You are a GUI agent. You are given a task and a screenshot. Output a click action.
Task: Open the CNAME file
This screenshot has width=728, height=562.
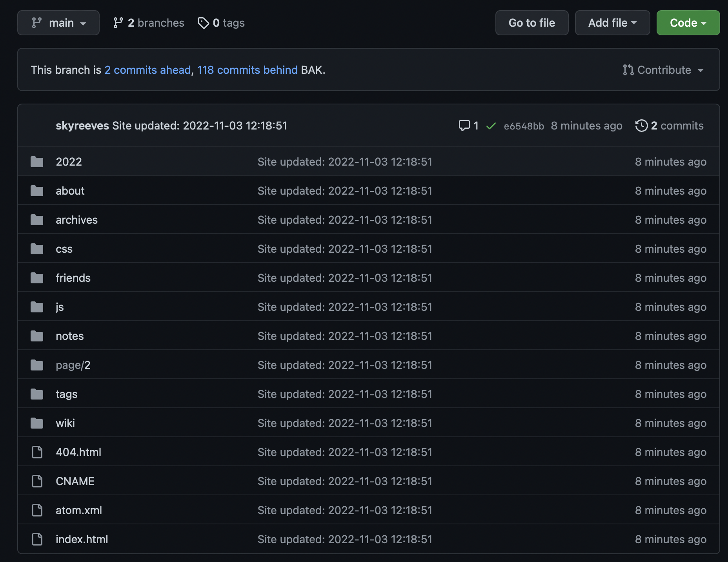[x=75, y=481]
